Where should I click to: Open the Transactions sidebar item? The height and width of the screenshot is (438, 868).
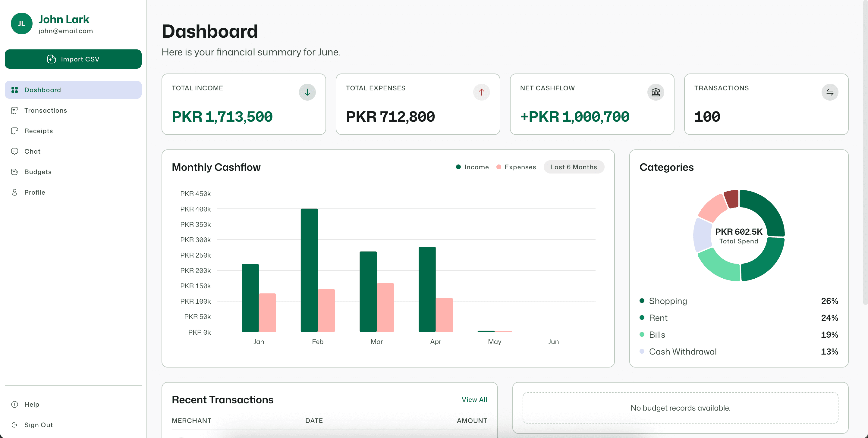pos(73,111)
